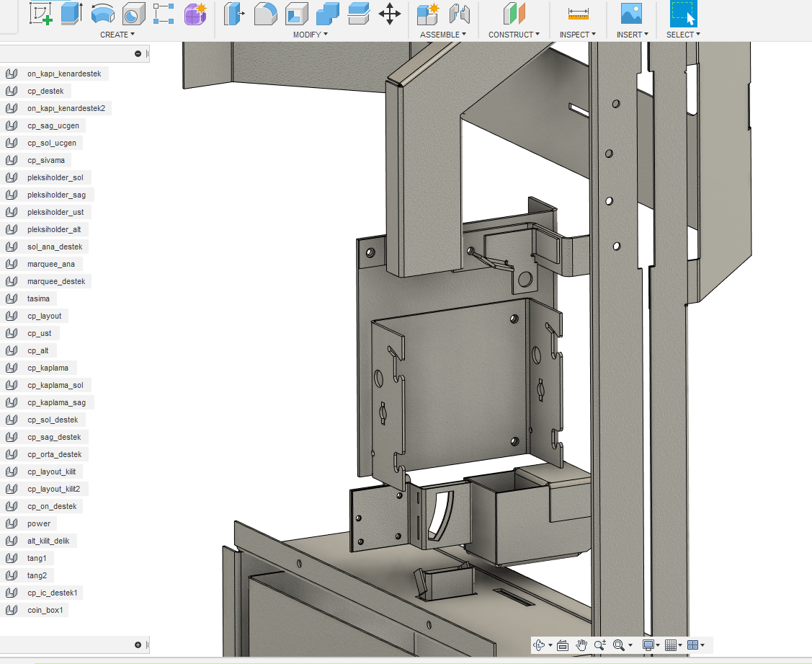Activate the Pan hand tool
The height and width of the screenshot is (664, 812).
click(581, 645)
